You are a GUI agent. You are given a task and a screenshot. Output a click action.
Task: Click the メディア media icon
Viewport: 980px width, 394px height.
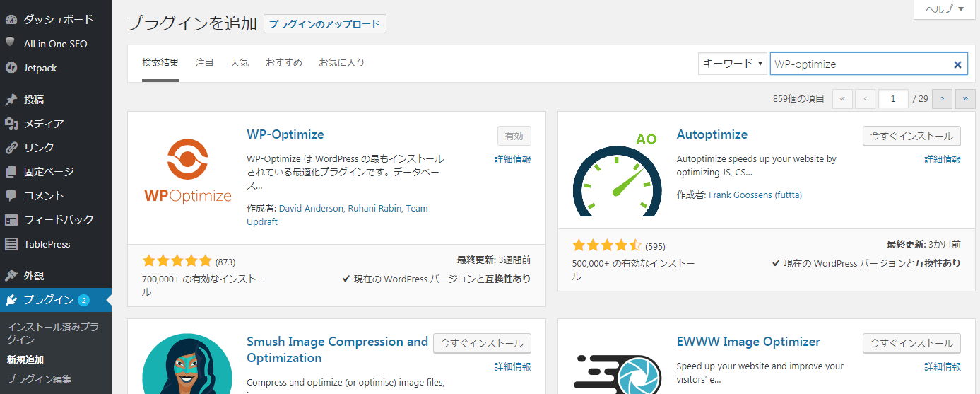click(11, 124)
